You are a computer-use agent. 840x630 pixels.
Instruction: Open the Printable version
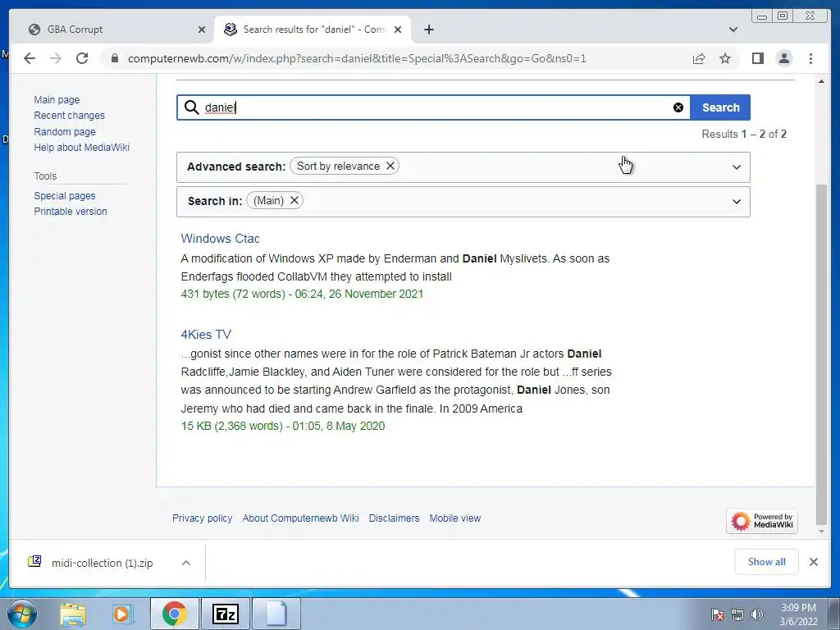(71, 211)
